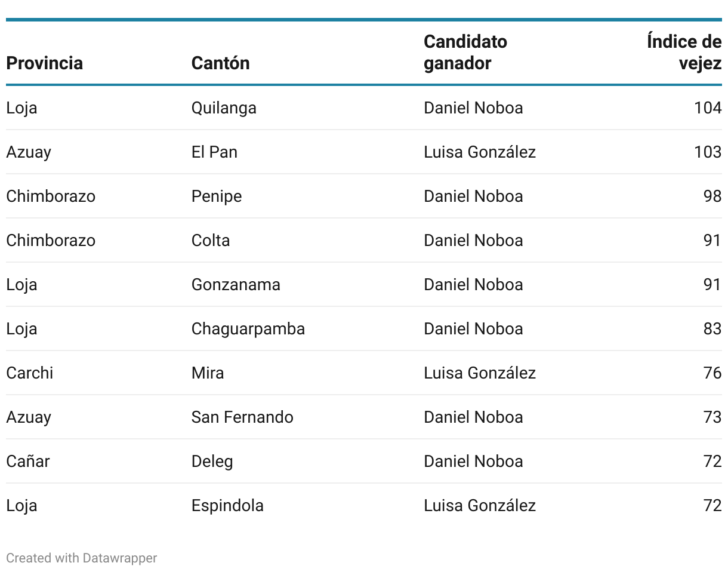The image size is (728, 572).
Task: Click Luisa González in the El Pan row
Action: pyautogui.click(x=479, y=152)
